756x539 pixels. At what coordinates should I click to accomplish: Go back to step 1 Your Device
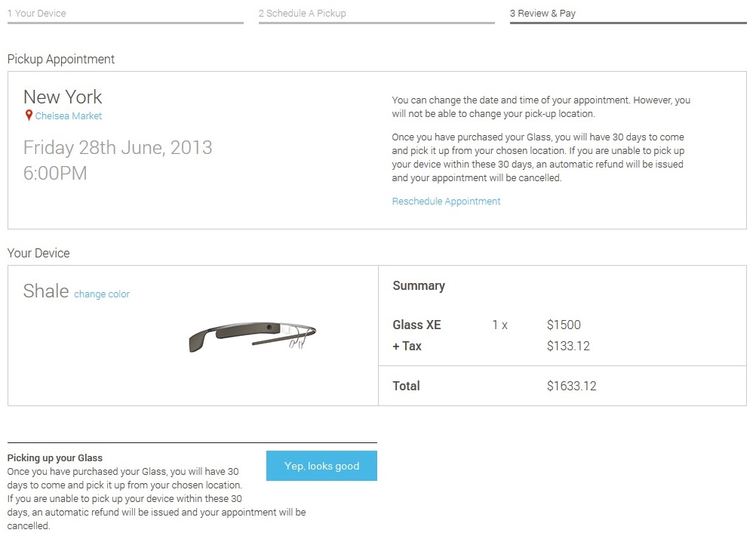pos(37,14)
